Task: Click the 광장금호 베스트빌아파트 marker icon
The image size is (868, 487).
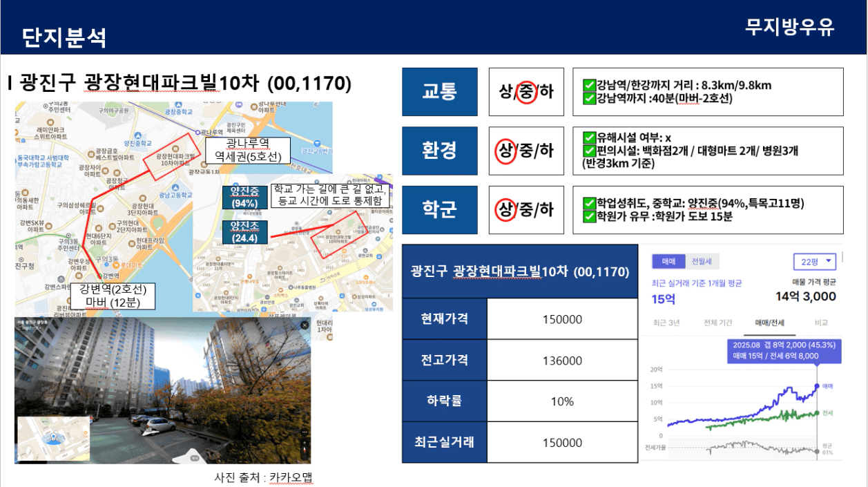Action: point(90,154)
